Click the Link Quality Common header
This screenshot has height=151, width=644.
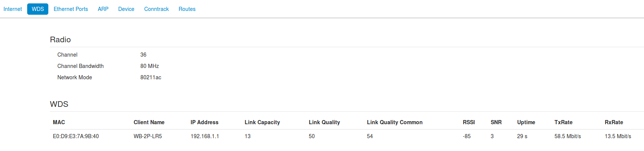pyautogui.click(x=394, y=122)
